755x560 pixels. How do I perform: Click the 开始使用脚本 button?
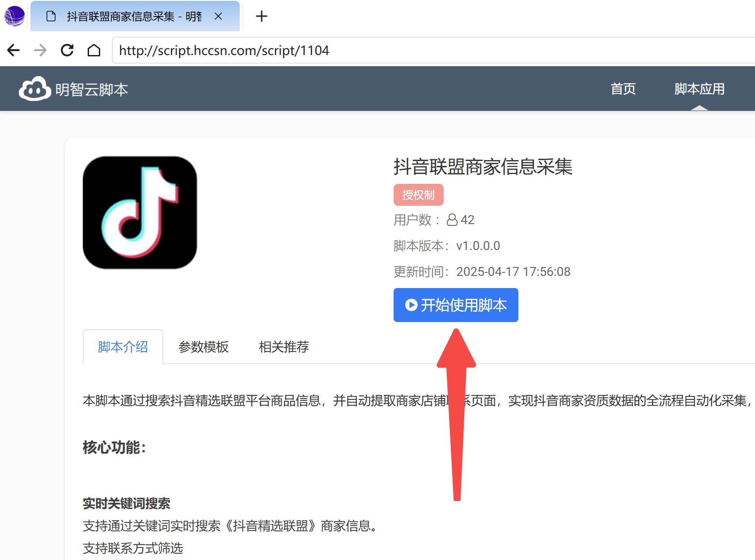coord(456,305)
